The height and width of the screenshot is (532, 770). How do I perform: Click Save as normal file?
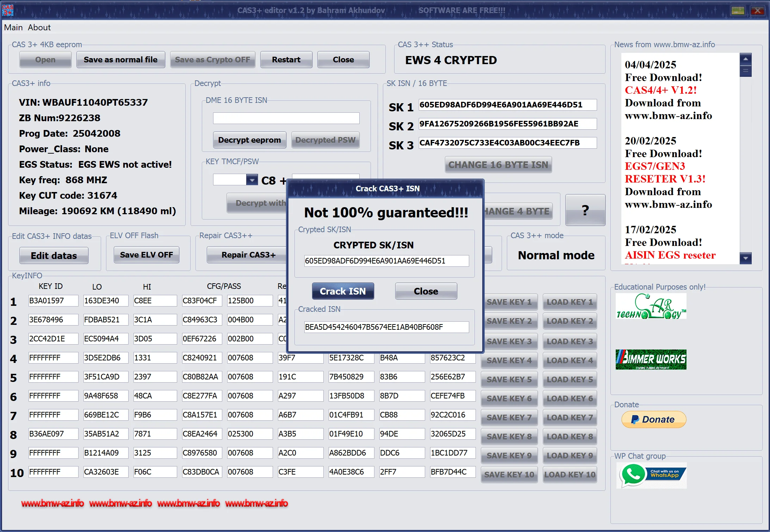(x=120, y=60)
